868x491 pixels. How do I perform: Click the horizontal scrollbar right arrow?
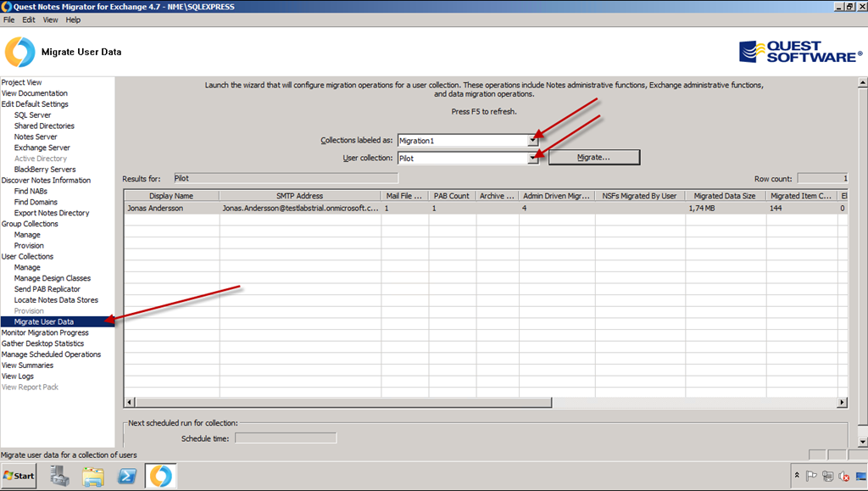(843, 403)
